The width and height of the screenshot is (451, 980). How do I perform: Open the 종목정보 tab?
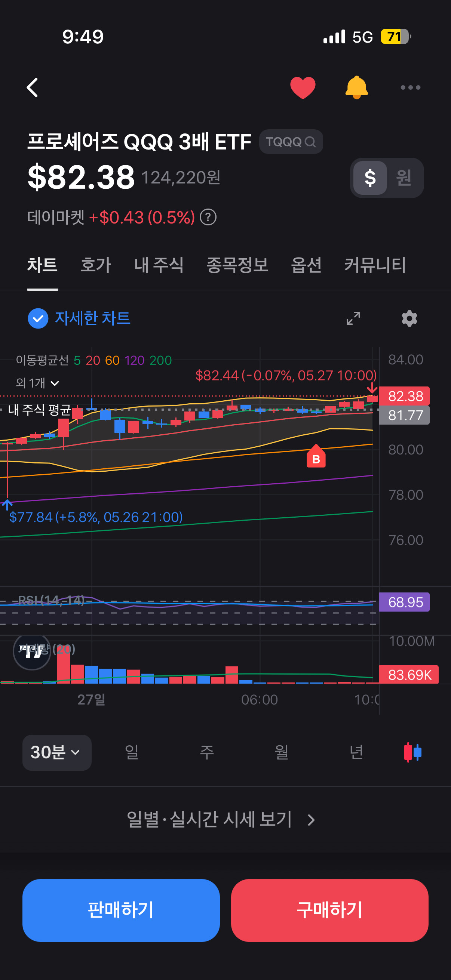[237, 265]
